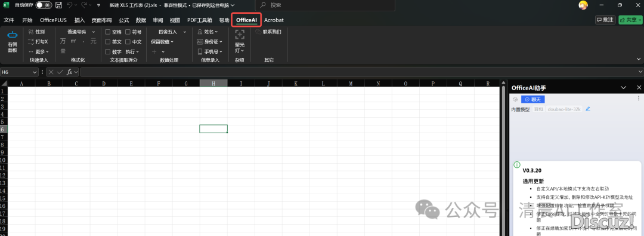Select row 10 header
The width and height of the screenshot is (644, 236).
point(4,160)
